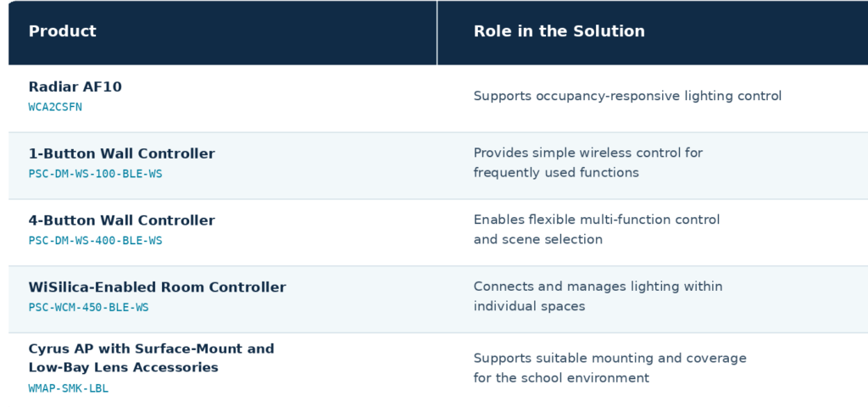868x407 pixels.
Task: Click the occupancy-responsive lighting control description
Action: coord(627,97)
